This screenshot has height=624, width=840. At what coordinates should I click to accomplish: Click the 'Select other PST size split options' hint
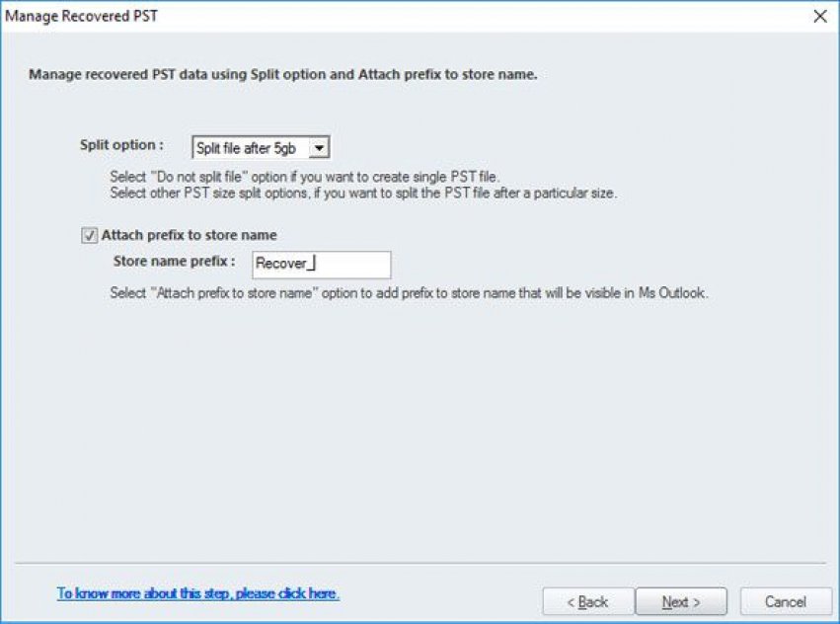coord(363,193)
